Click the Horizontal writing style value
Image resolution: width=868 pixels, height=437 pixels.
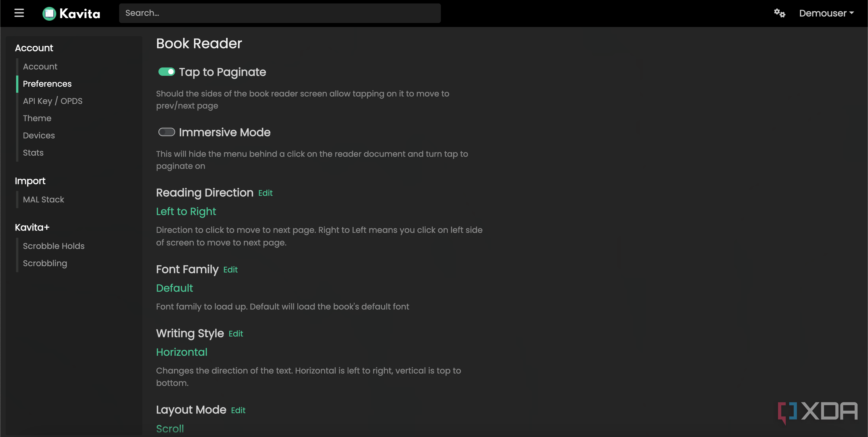click(x=182, y=352)
